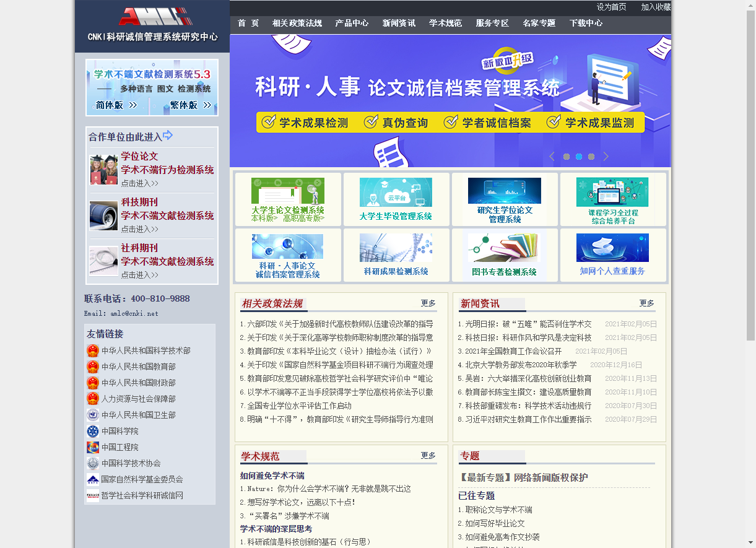756x548 pixels.
Task: Open 本科版> link under 大学生论文检测系统
Action: [x=264, y=218]
